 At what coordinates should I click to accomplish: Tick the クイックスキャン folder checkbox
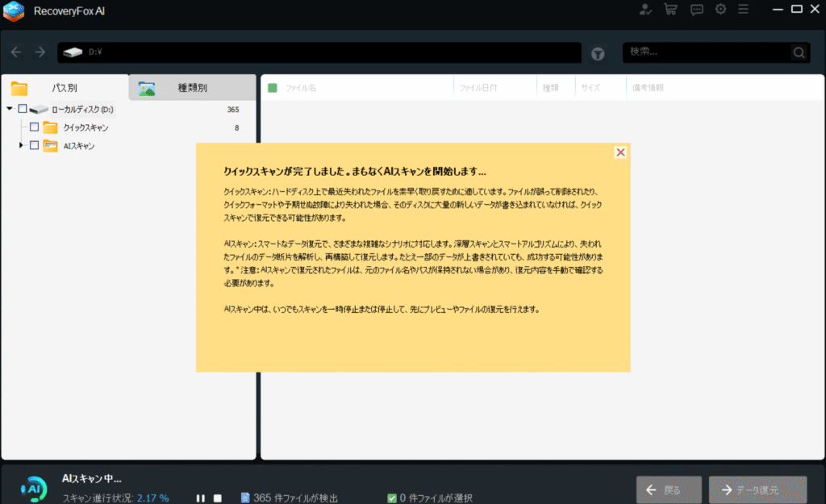pyautogui.click(x=34, y=127)
